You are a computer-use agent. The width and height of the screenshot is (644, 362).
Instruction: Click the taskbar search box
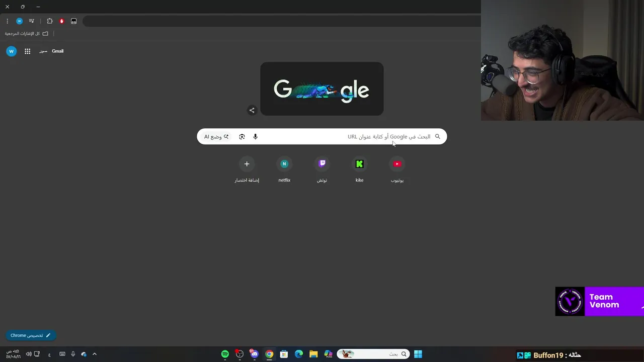pos(373,354)
